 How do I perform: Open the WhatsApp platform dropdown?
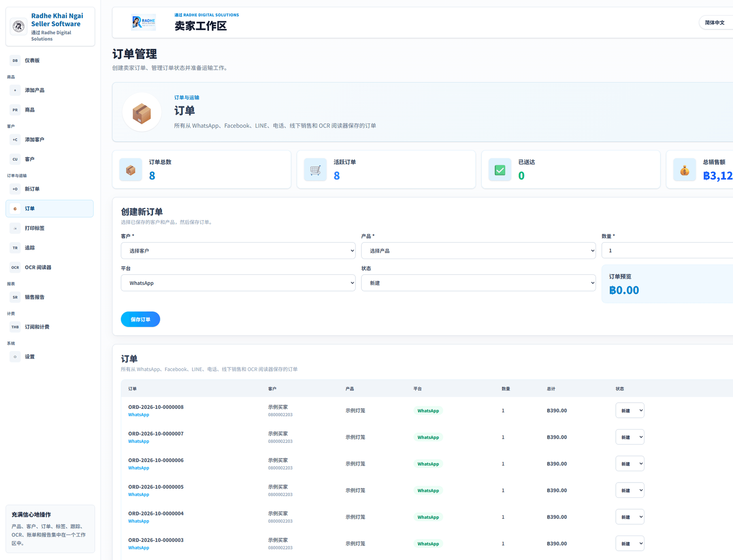click(x=238, y=283)
